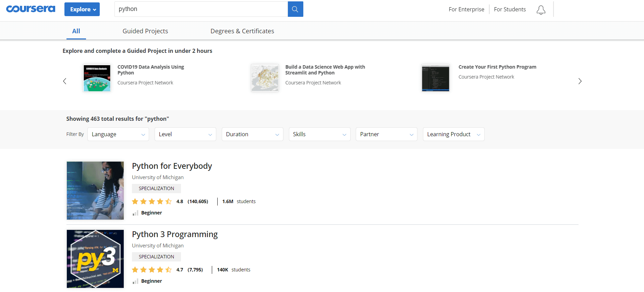Open the For Students link
Screen dimensions: 644x292
click(510, 9)
